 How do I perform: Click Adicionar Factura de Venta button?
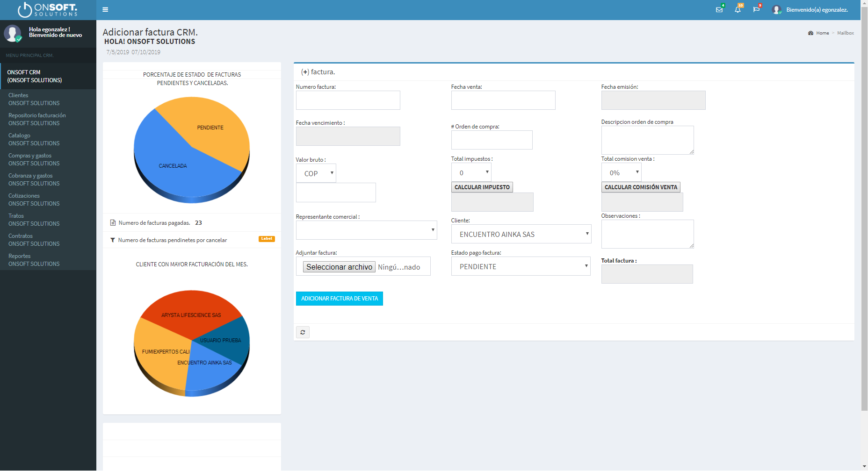pyautogui.click(x=339, y=299)
